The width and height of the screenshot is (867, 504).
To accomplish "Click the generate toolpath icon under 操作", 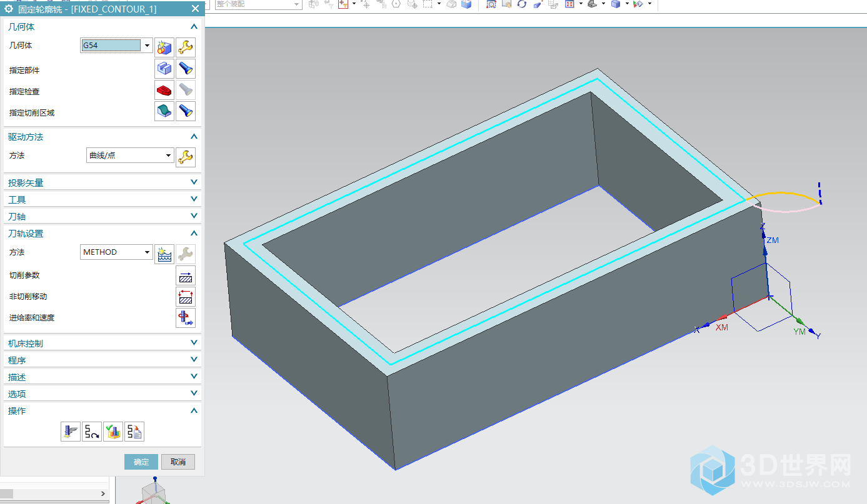I will coord(71,432).
